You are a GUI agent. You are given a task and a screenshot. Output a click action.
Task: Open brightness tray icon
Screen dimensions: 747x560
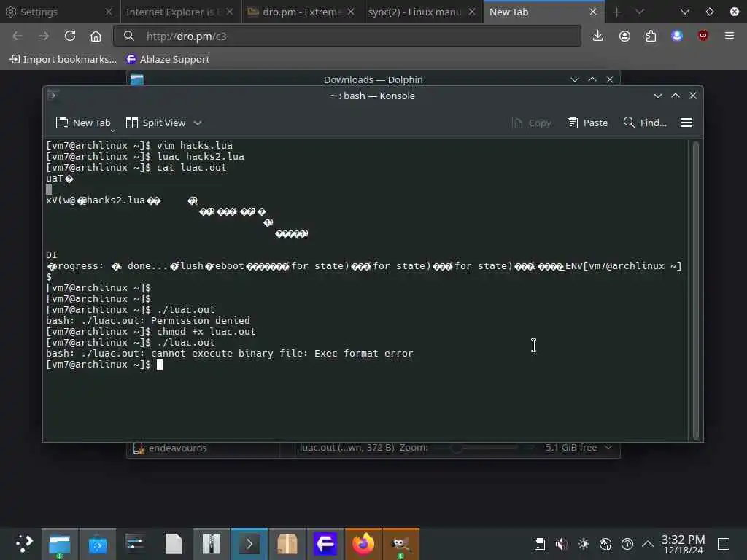[x=583, y=544]
